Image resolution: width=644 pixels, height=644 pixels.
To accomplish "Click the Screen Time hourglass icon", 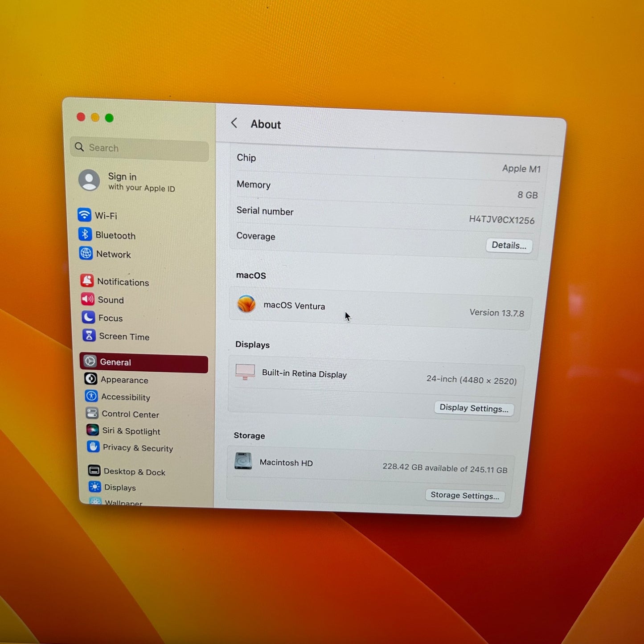I will click(x=89, y=336).
